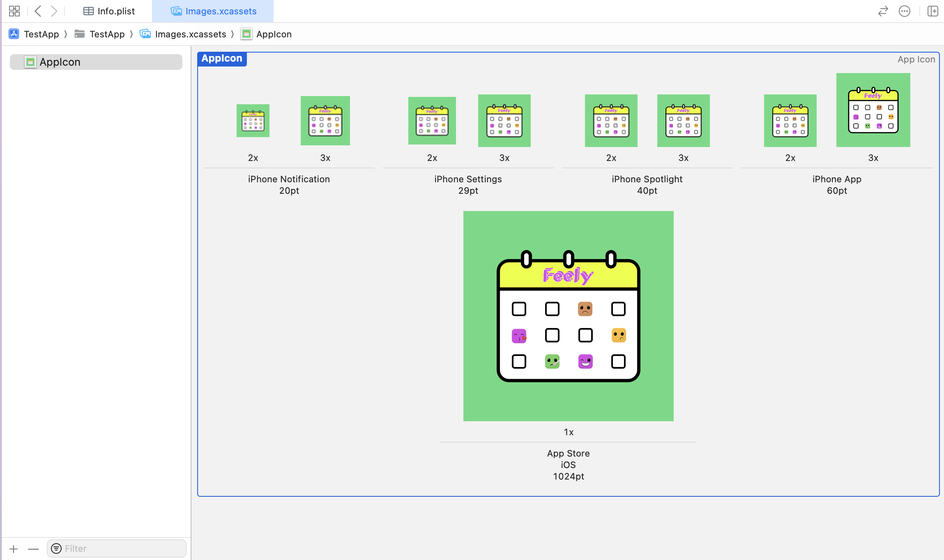Image resolution: width=944 pixels, height=560 pixels.
Task: Select the Images.xcassets tab
Action: pos(213,11)
